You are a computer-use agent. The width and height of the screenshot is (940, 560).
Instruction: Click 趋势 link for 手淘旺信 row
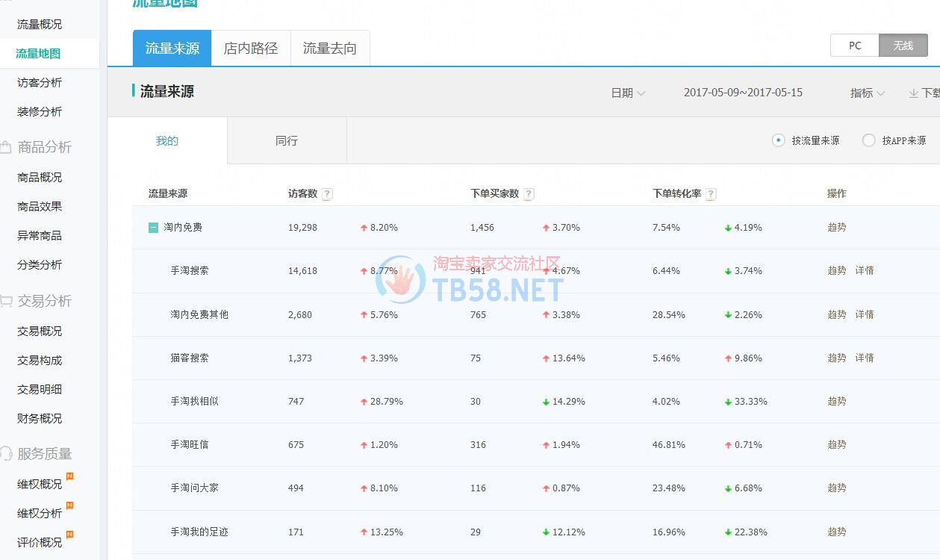(837, 445)
